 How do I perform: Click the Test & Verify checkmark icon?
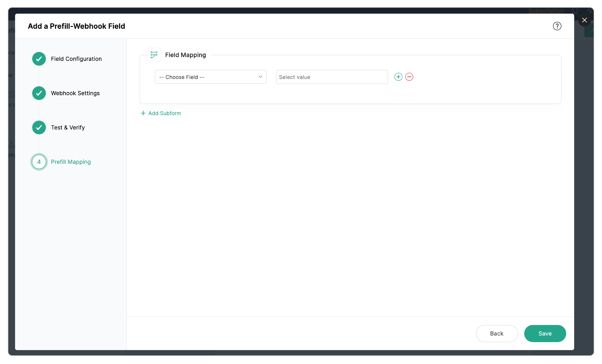tap(39, 127)
